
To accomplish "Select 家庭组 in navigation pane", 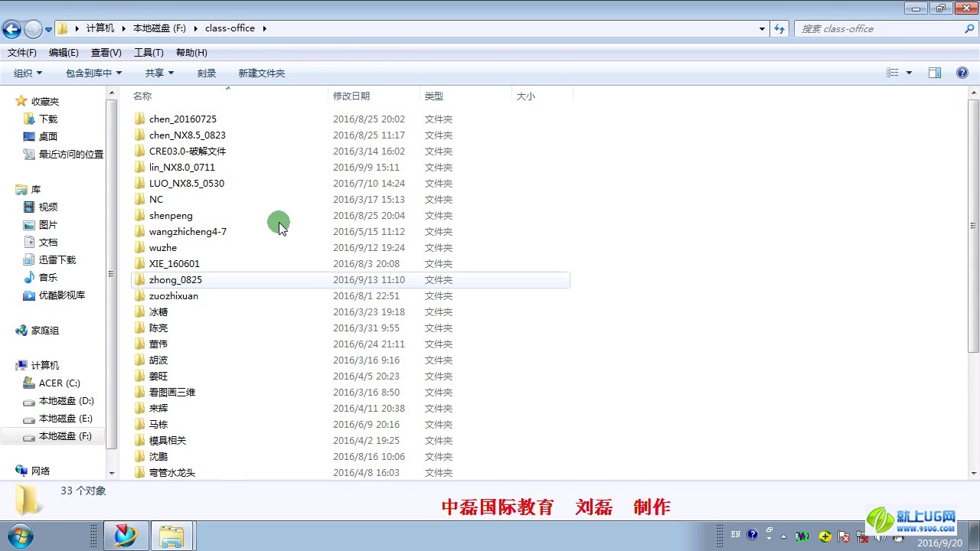I will [x=44, y=331].
